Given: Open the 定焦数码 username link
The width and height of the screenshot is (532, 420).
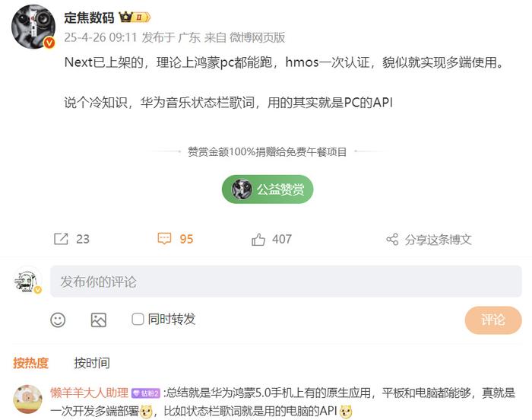Looking at the screenshot, I should click(89, 17).
